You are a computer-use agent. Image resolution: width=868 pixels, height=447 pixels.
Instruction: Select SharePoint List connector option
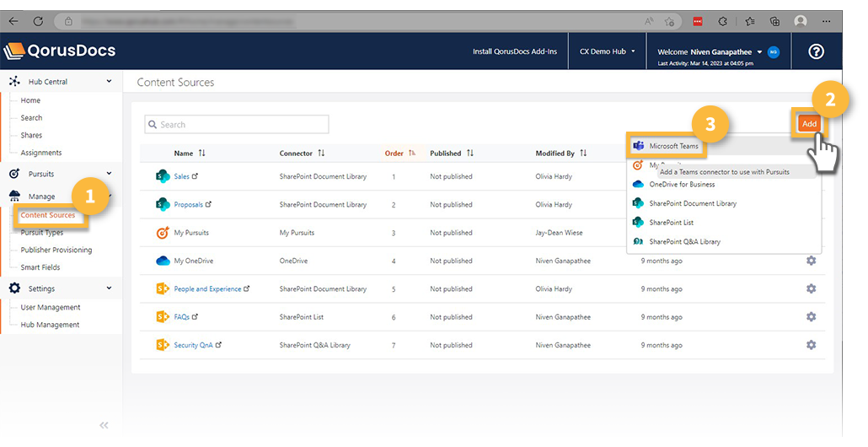(x=671, y=223)
